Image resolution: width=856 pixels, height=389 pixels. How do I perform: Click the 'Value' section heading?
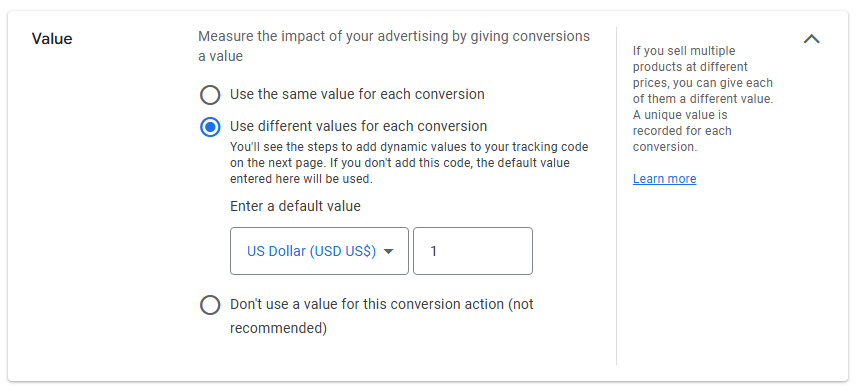pyautogui.click(x=52, y=39)
